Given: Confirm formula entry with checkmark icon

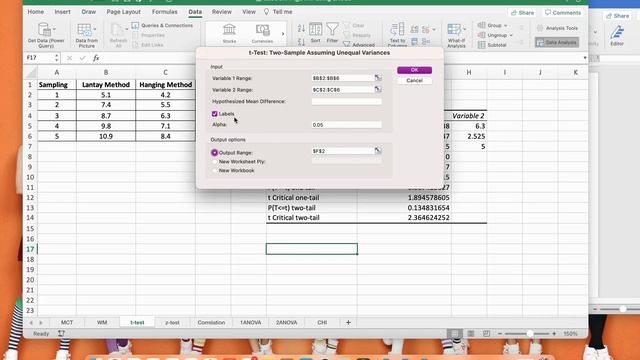Looking at the screenshot, I should (x=82, y=58).
